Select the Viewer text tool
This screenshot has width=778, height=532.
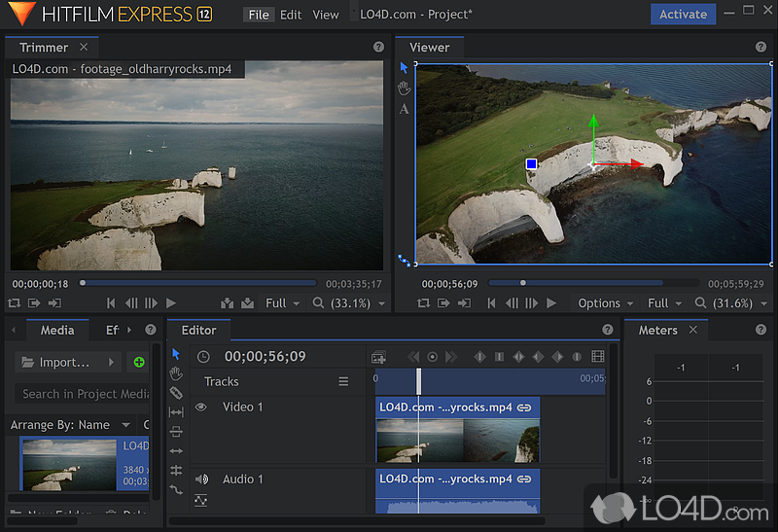tap(404, 109)
